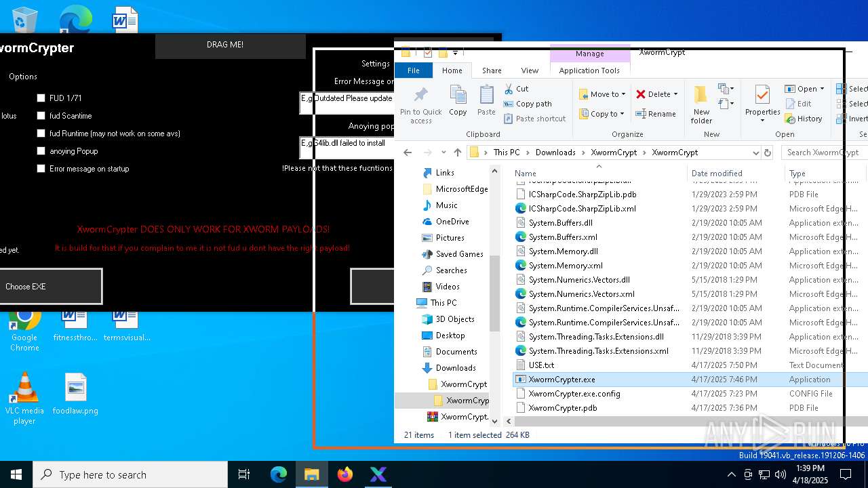
Task: Switch to the Share ribbon tab
Action: pos(492,70)
